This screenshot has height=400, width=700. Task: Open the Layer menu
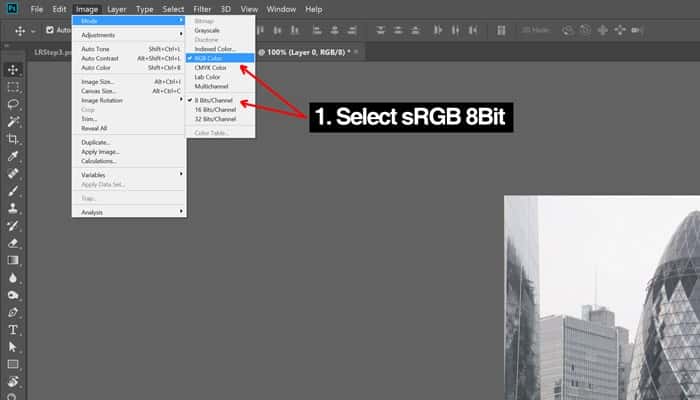(117, 9)
